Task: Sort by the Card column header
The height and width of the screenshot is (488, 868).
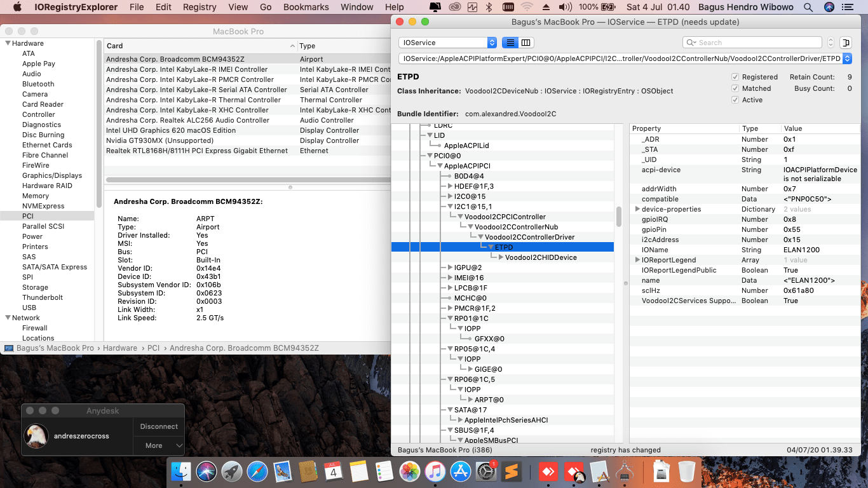Action: (201, 46)
